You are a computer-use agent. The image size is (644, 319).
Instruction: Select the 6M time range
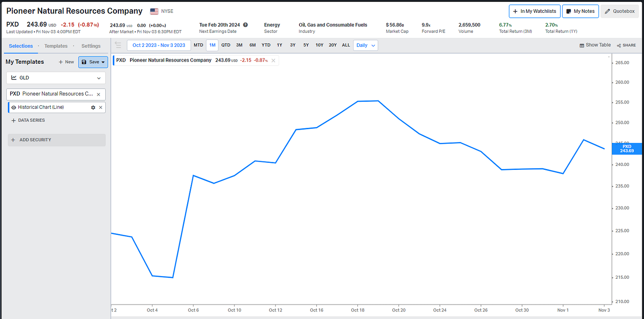click(253, 45)
